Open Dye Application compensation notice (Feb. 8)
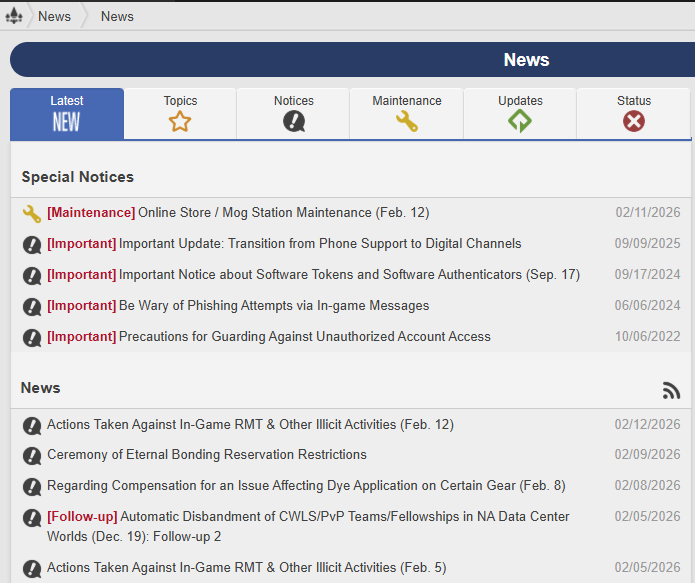The height and width of the screenshot is (583, 695). click(x=306, y=486)
